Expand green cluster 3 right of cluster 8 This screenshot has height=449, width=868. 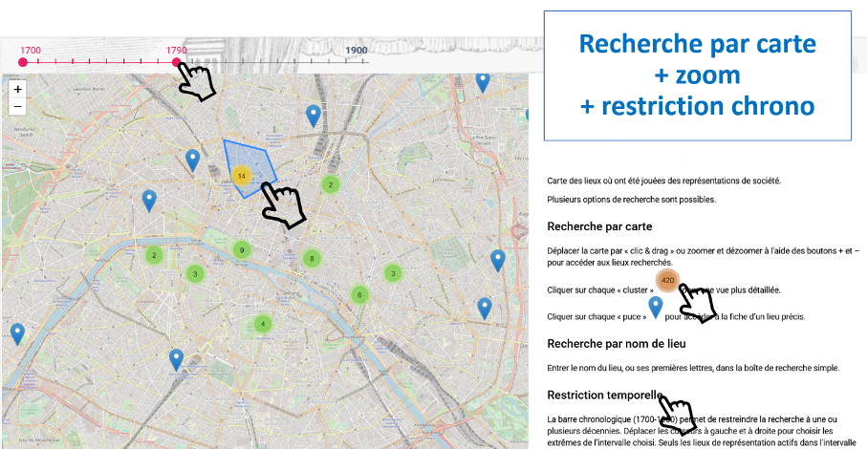tap(392, 273)
